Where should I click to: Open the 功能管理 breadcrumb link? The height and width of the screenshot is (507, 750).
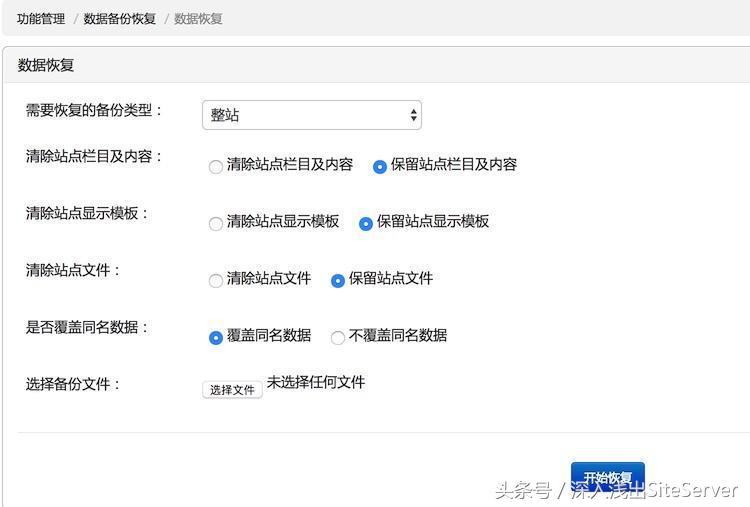pyautogui.click(x=41, y=19)
